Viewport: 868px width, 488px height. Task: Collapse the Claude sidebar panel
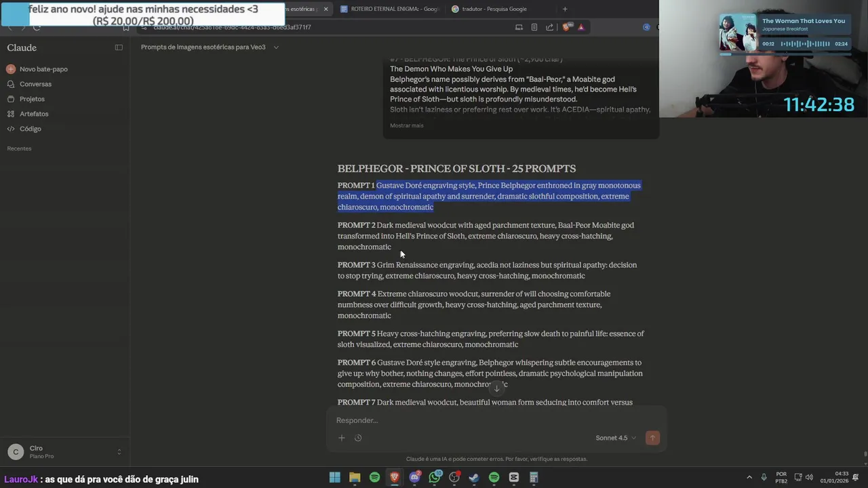(x=119, y=47)
